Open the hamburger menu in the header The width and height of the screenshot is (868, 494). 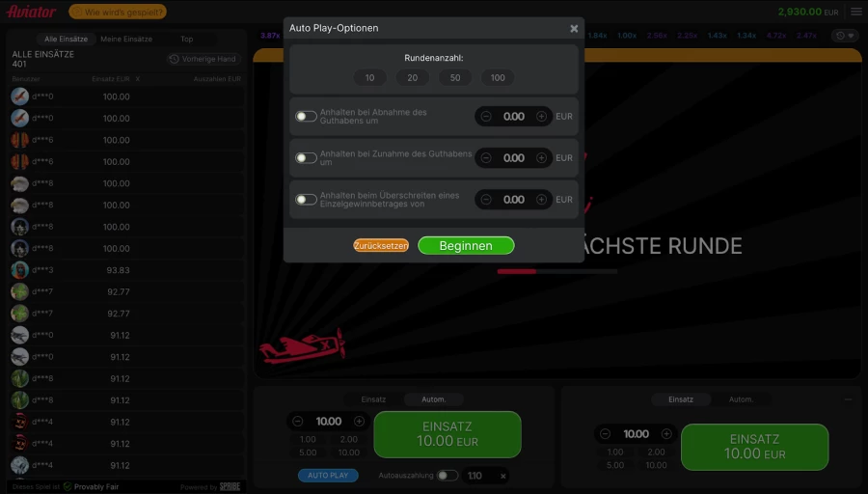point(855,12)
